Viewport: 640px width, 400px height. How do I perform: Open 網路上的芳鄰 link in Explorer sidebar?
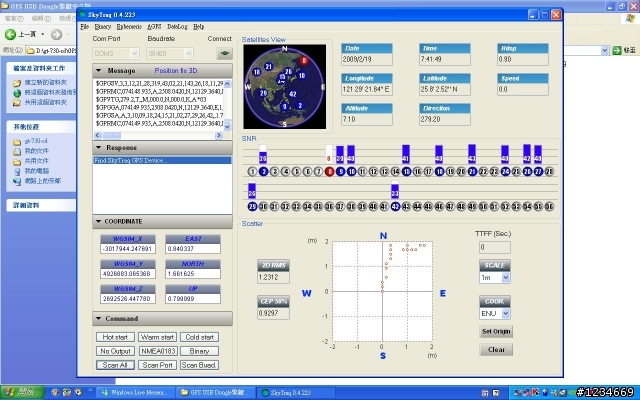point(42,181)
